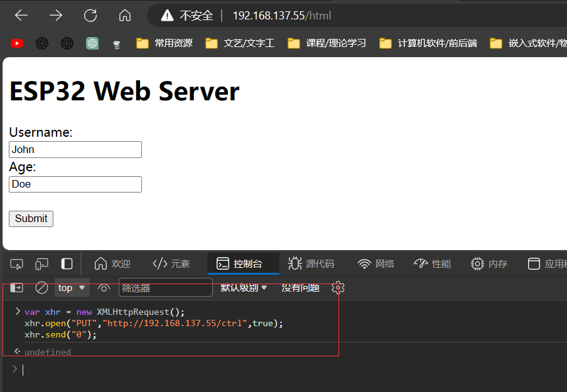The image size is (567, 392).
Task: Switch to the 网络 tab
Action: [375, 264]
